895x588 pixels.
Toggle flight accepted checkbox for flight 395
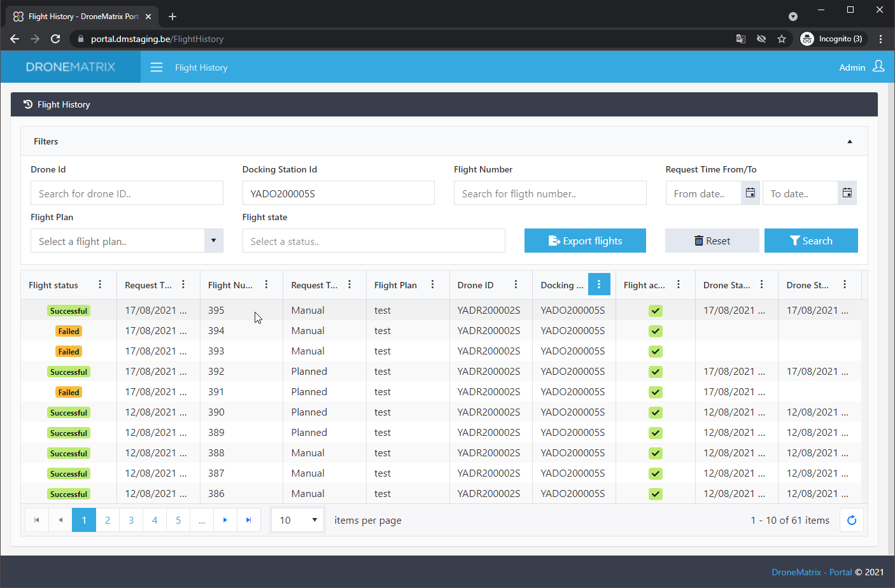(x=656, y=311)
